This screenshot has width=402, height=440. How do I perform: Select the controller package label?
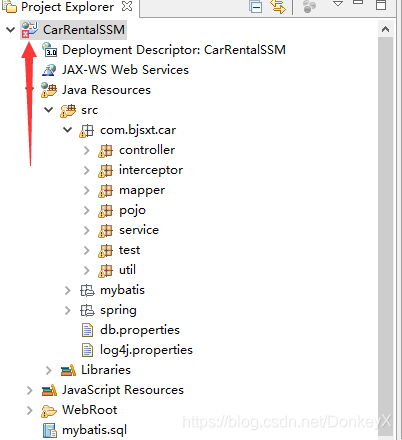(x=147, y=150)
